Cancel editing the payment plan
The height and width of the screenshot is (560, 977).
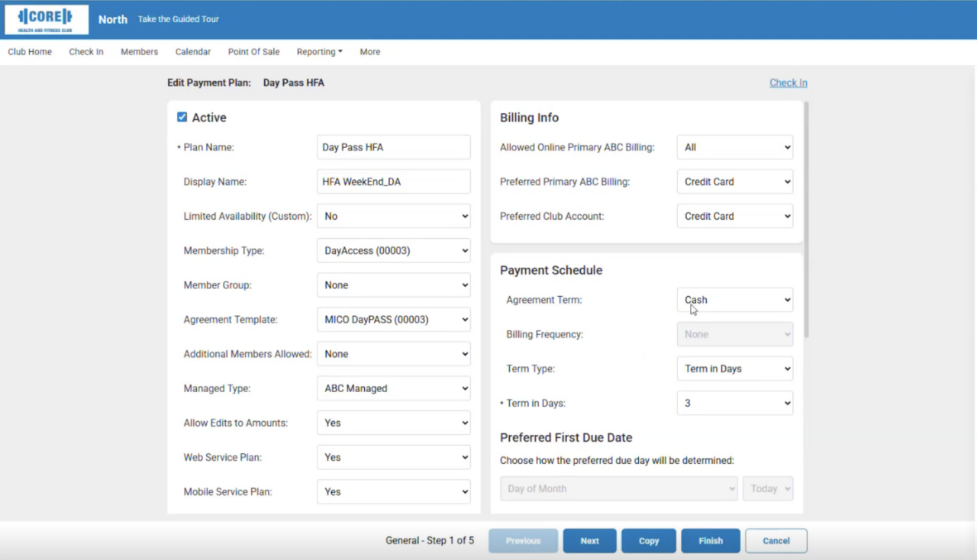click(775, 541)
